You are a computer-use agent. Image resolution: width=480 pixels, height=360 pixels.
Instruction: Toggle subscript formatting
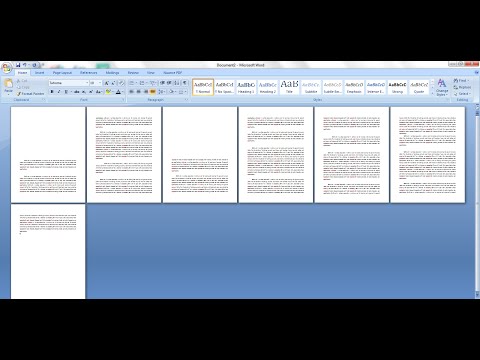pos(84,92)
